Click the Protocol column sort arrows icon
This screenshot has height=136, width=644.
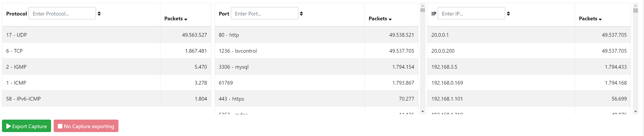pos(99,14)
